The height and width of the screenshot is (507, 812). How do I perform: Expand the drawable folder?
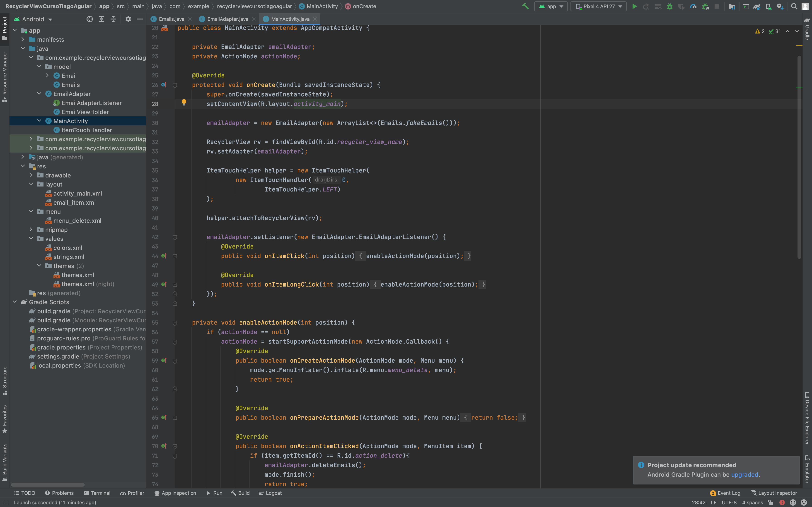(31, 175)
